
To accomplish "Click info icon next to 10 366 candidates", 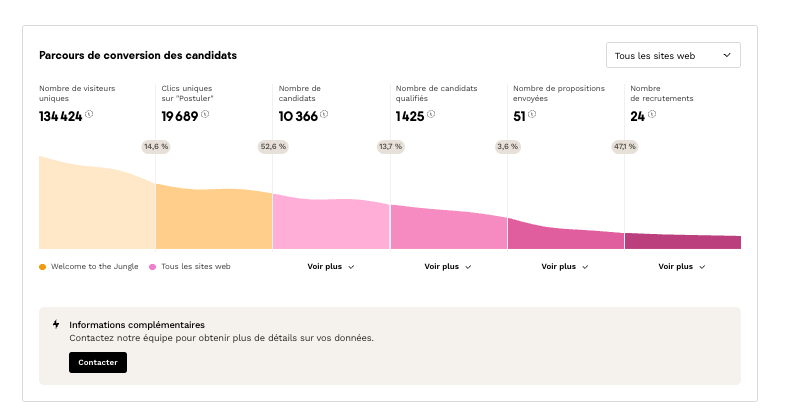I will 323,114.
